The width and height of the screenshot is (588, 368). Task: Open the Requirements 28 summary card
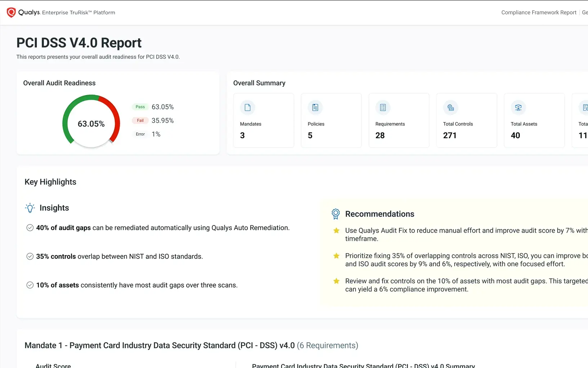tap(399, 121)
